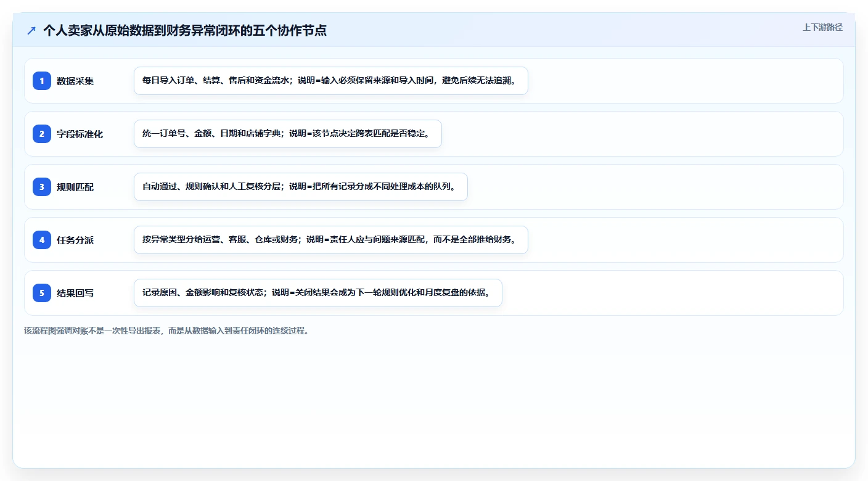Open the description box starting 自动通过
This screenshot has height=481, width=868.
pyautogui.click(x=301, y=187)
